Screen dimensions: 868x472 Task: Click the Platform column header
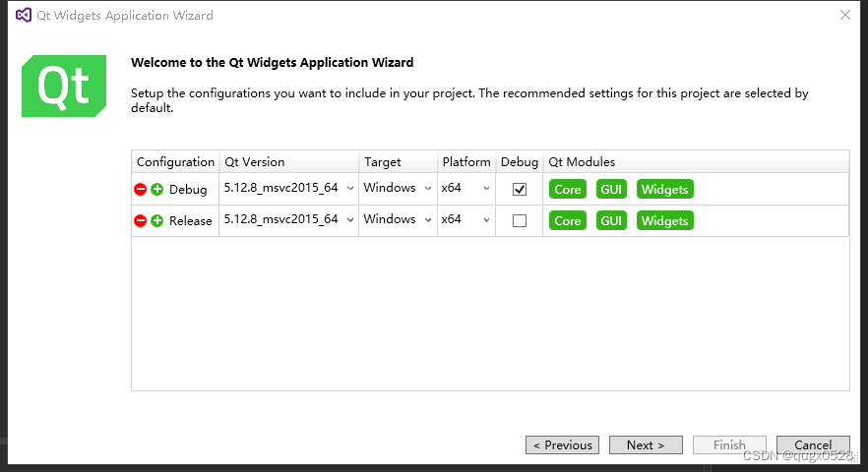click(466, 162)
